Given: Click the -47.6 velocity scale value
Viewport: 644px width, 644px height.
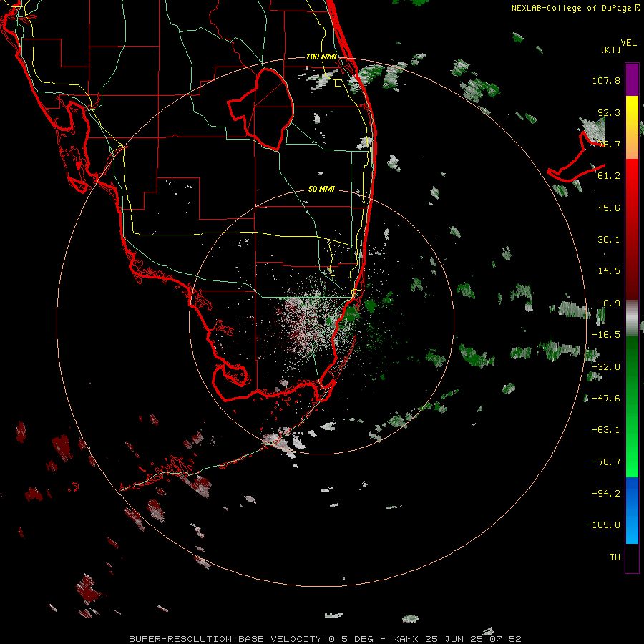Looking at the screenshot, I should pyautogui.click(x=606, y=399).
